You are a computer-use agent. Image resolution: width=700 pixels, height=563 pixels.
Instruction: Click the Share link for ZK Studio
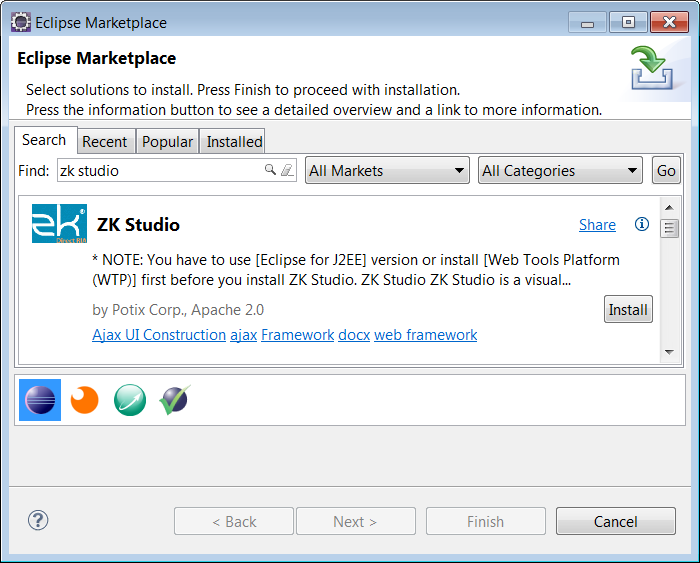(x=597, y=225)
